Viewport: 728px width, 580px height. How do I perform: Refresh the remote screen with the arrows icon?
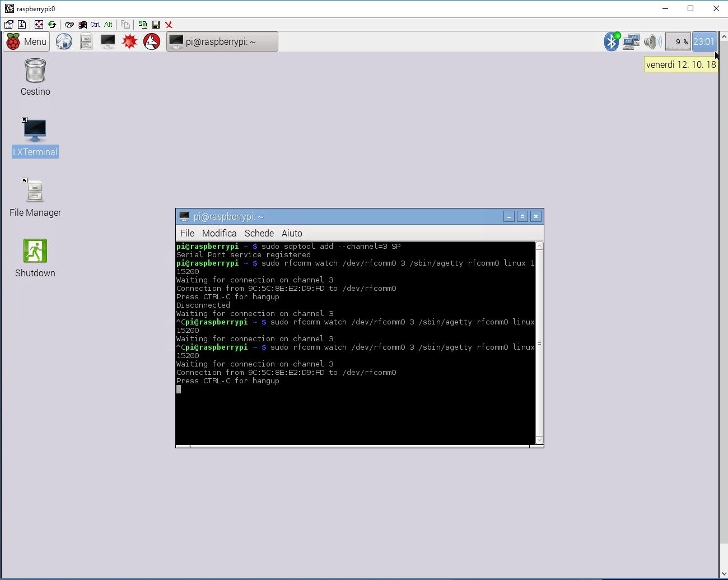point(52,25)
